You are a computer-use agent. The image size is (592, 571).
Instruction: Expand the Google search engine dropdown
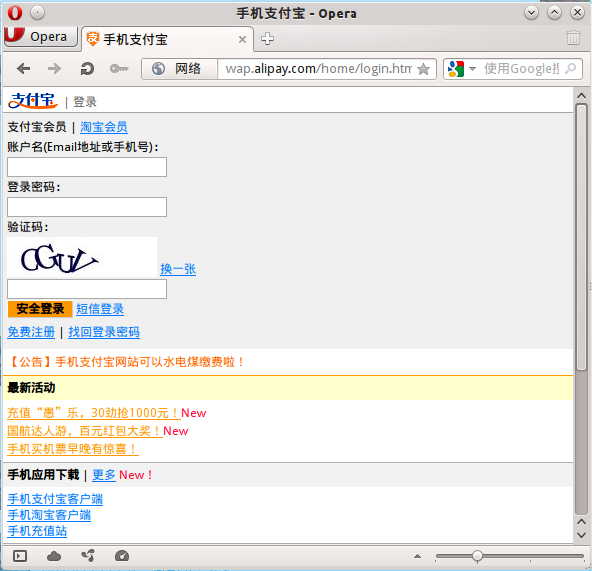tap(472, 69)
